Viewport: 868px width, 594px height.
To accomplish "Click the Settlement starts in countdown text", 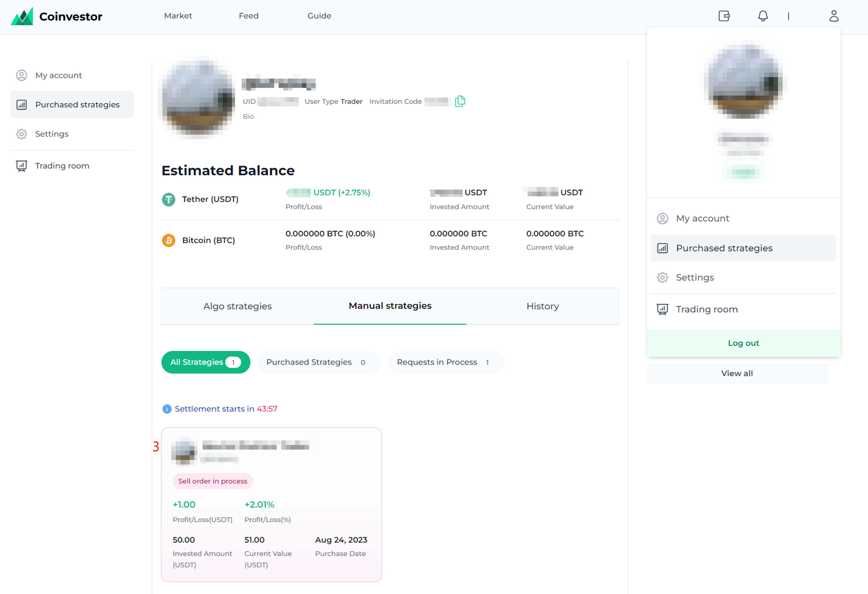I will 226,409.
